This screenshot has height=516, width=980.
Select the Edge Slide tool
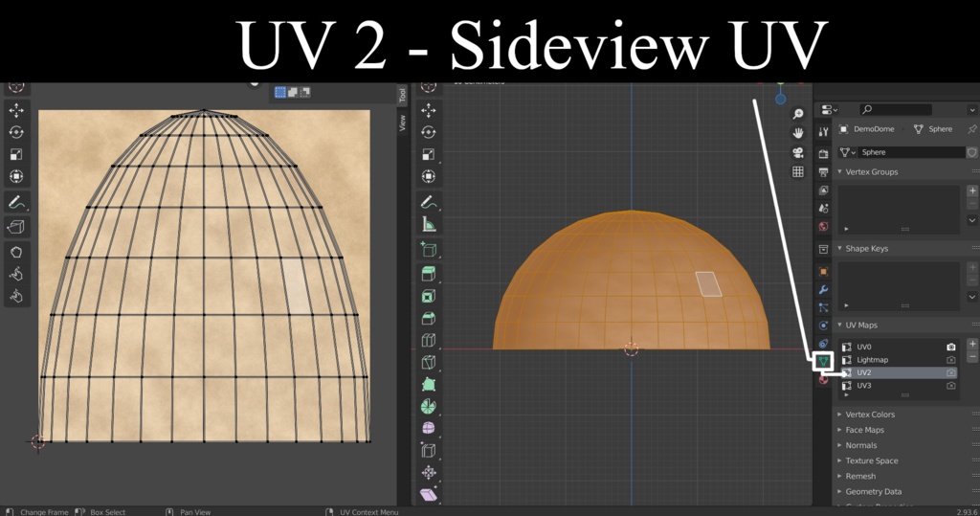tap(428, 450)
